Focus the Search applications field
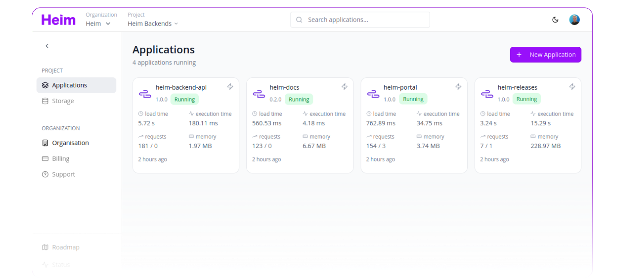The image size is (644, 278). 360,20
